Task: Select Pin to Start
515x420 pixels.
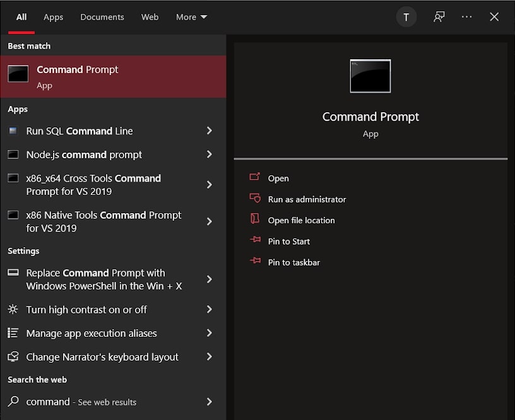Action: click(x=288, y=241)
